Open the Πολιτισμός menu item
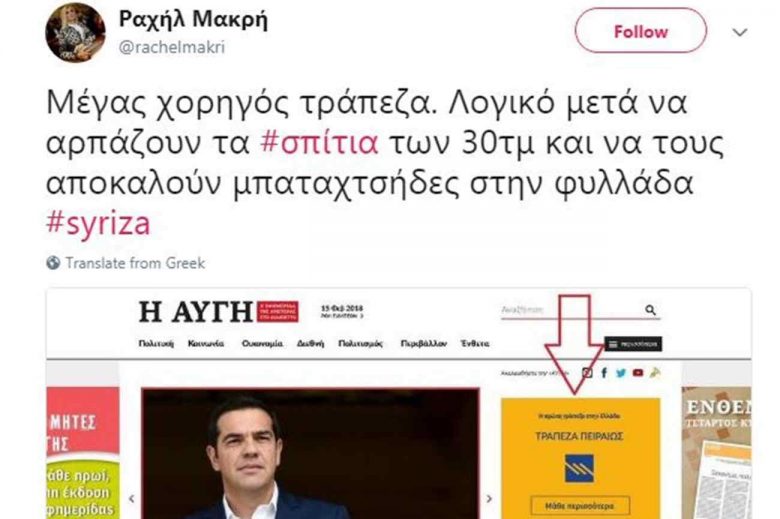The width and height of the screenshot is (780, 519). coord(361,343)
